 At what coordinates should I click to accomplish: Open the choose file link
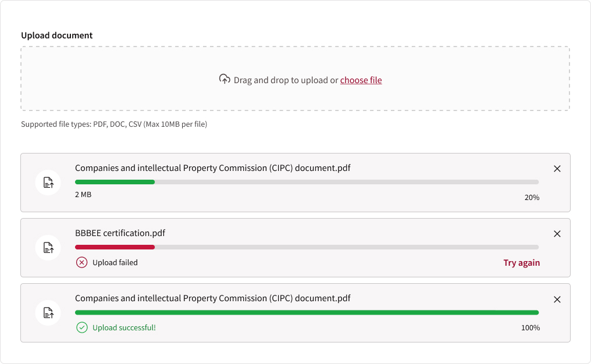[x=361, y=80]
